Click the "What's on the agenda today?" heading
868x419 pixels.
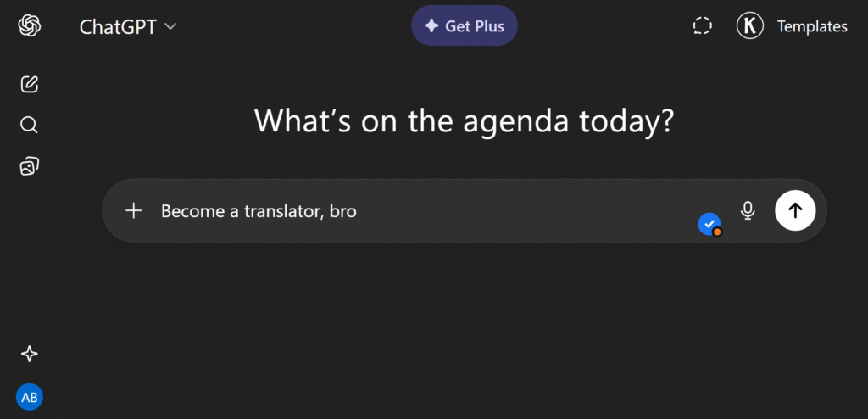point(464,120)
